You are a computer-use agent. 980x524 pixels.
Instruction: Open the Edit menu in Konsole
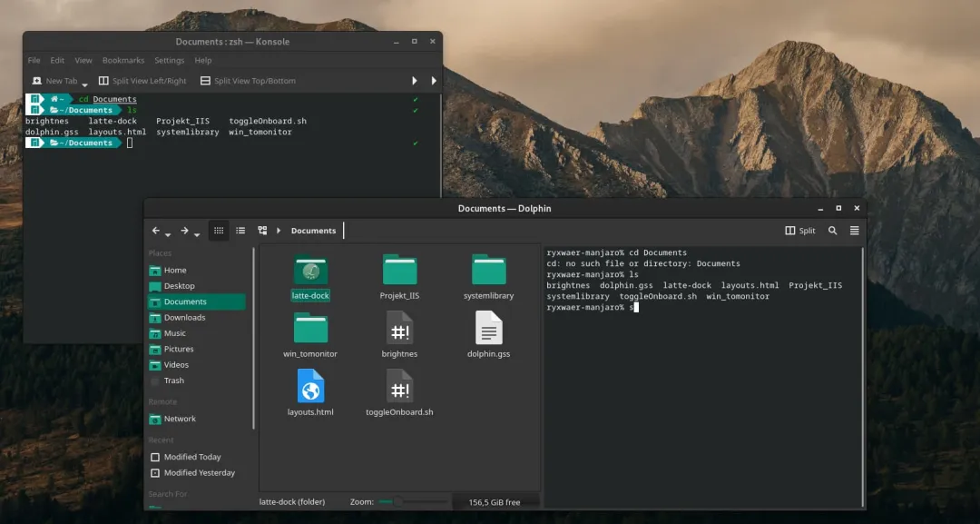[x=57, y=61]
